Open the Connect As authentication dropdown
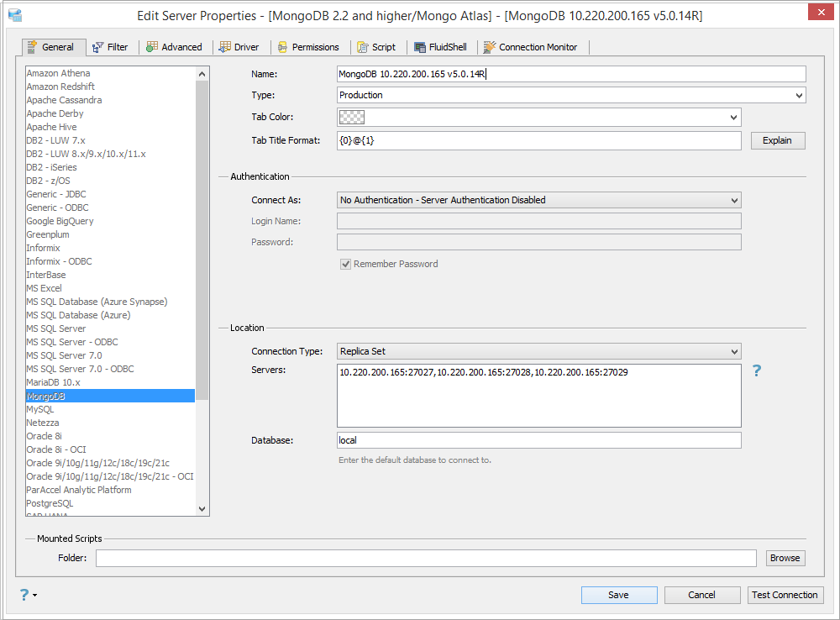This screenshot has height=620, width=840. tap(539, 200)
